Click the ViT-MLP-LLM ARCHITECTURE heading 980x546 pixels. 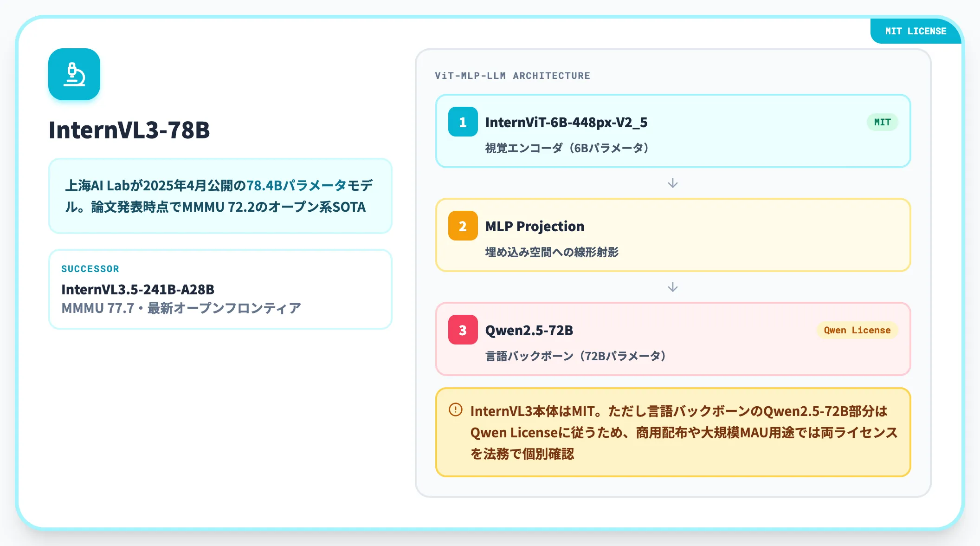pyautogui.click(x=512, y=76)
